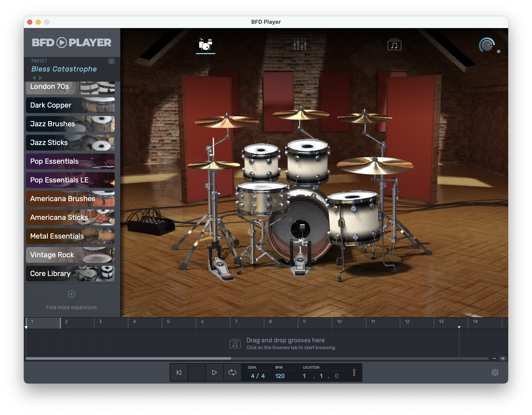Expand the Jazz Brushes chevron
532x415 pixels.
tap(106, 125)
